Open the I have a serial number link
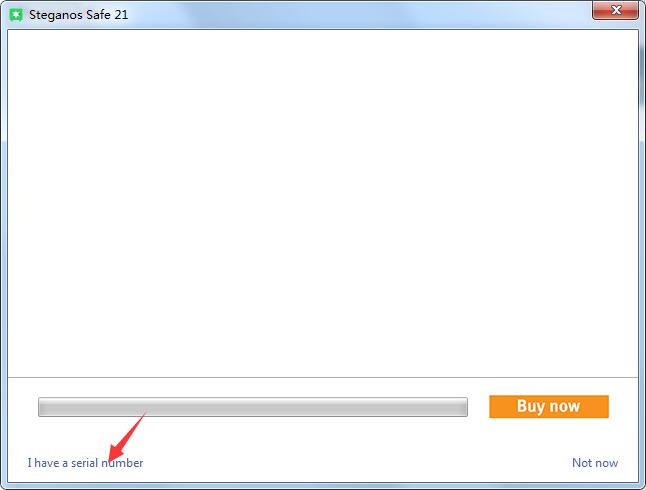The width and height of the screenshot is (646, 490). [x=85, y=463]
